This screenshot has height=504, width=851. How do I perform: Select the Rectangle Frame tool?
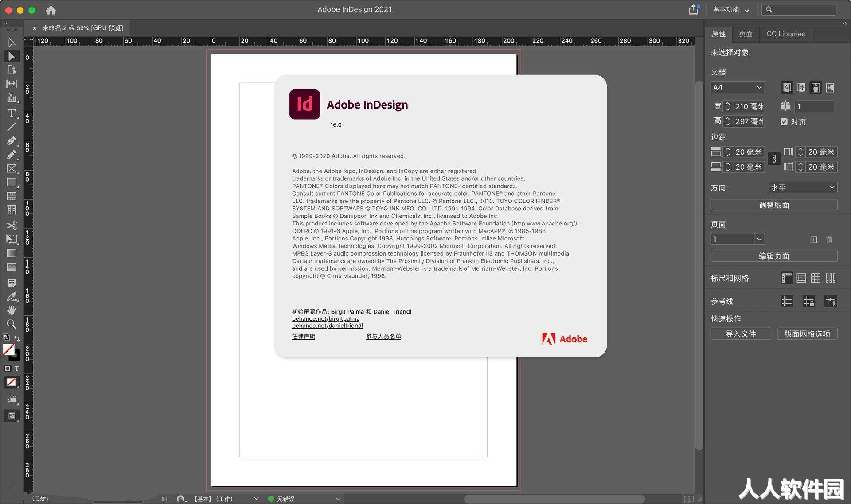(12, 169)
